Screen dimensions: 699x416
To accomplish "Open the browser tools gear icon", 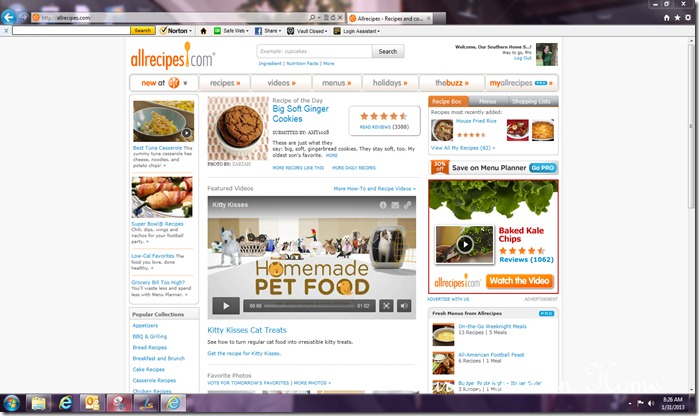I will (688, 18).
